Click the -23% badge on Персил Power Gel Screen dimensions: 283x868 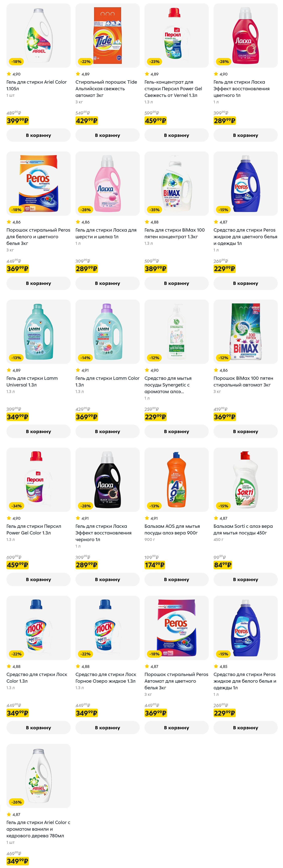[x=154, y=62]
